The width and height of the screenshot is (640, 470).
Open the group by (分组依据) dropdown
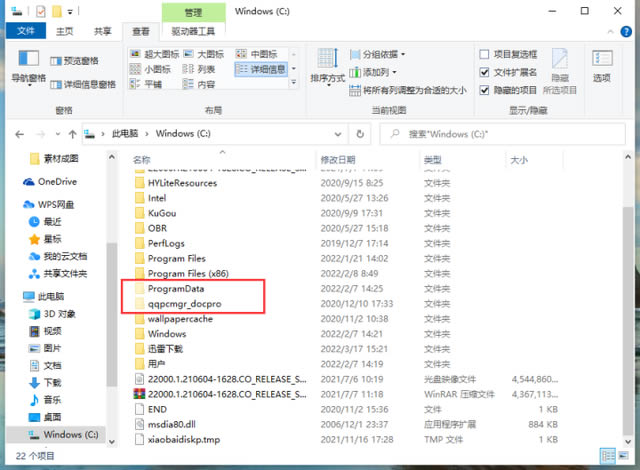click(378, 54)
